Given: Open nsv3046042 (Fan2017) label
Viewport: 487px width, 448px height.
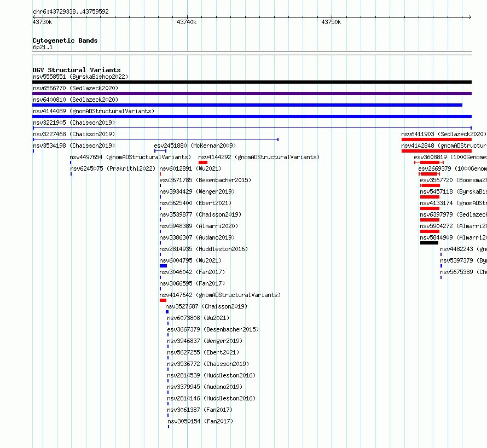Looking at the screenshot, I should coord(192,272).
